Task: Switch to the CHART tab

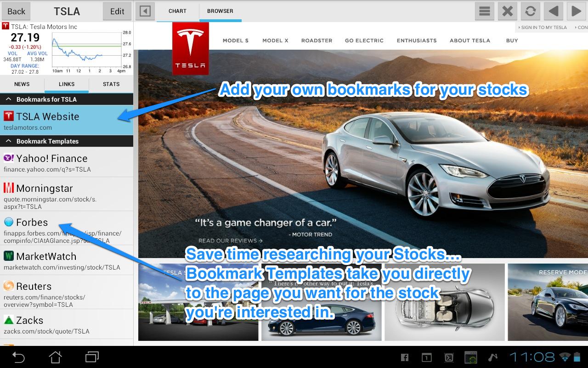Action: pos(177,11)
